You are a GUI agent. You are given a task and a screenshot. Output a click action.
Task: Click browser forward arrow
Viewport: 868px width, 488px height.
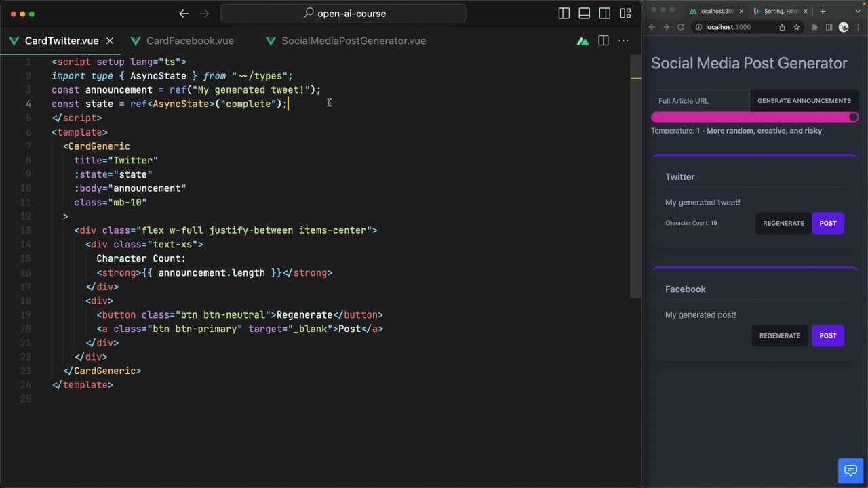click(x=666, y=27)
